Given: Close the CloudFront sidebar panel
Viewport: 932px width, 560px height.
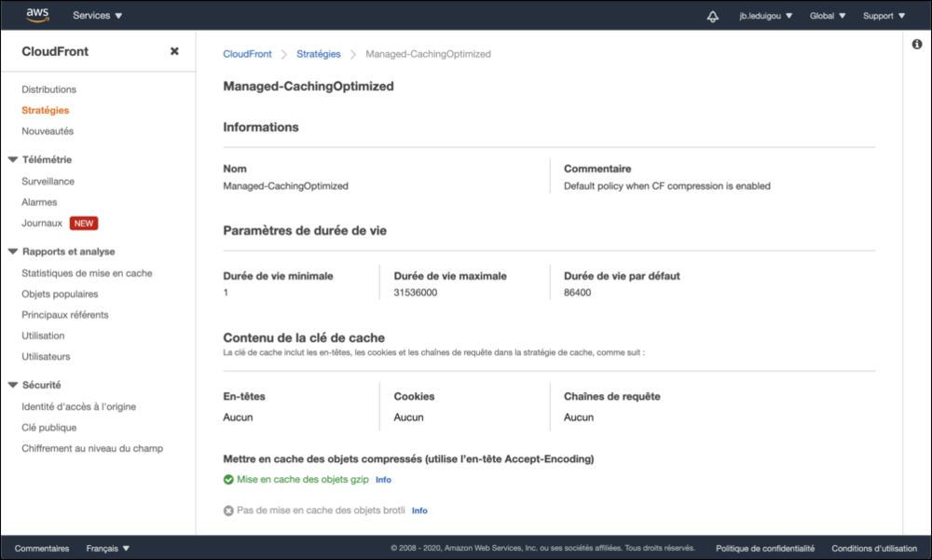Looking at the screenshot, I should coord(174,51).
